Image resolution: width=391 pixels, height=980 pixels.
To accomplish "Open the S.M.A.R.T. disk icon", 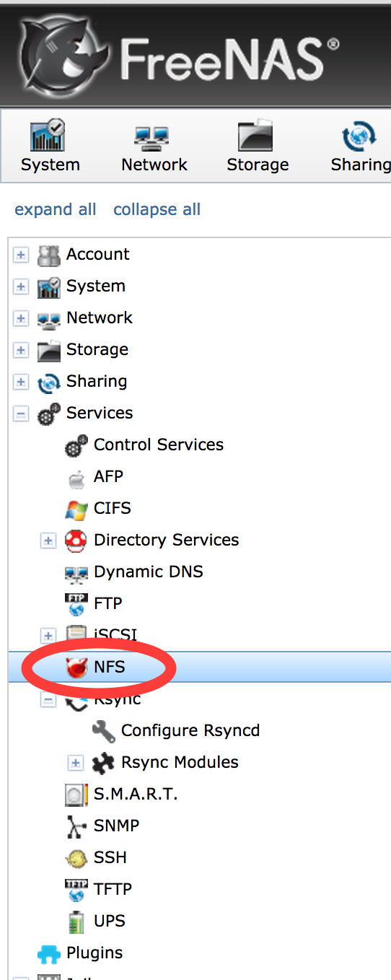I will pos(76,795).
